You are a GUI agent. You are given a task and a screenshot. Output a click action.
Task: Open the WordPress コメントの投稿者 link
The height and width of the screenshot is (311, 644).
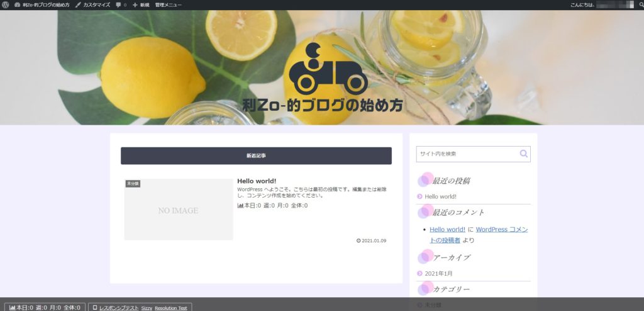(501, 230)
